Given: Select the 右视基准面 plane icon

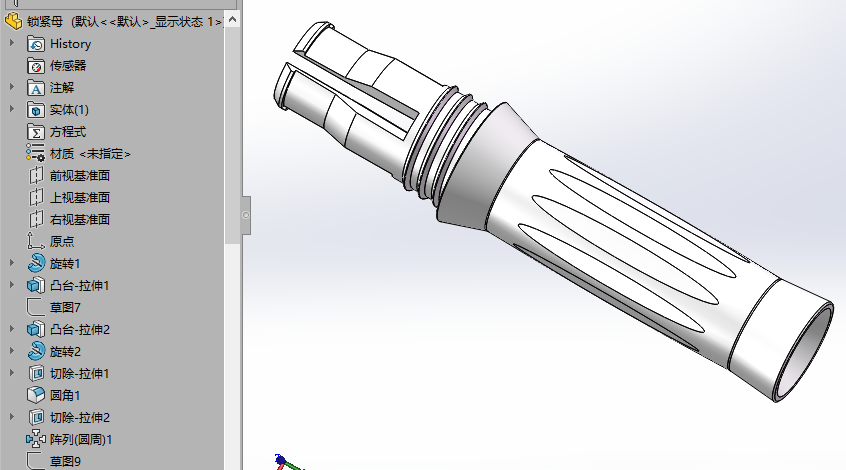Looking at the screenshot, I should coord(36,220).
